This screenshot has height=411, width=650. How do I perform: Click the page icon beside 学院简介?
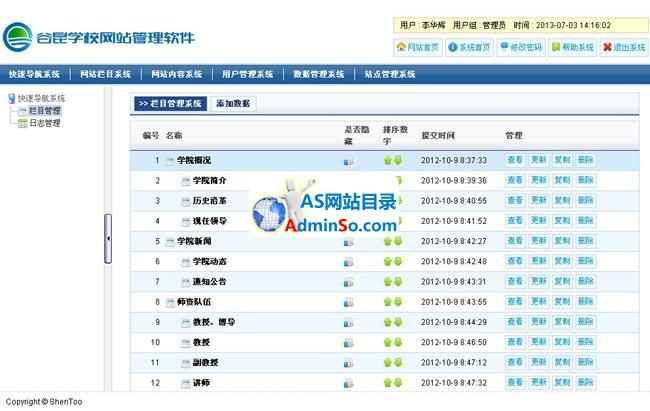[x=186, y=181]
